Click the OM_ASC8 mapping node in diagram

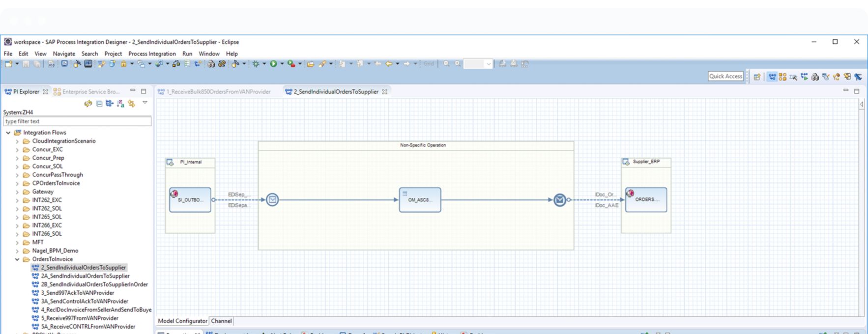pyautogui.click(x=420, y=200)
